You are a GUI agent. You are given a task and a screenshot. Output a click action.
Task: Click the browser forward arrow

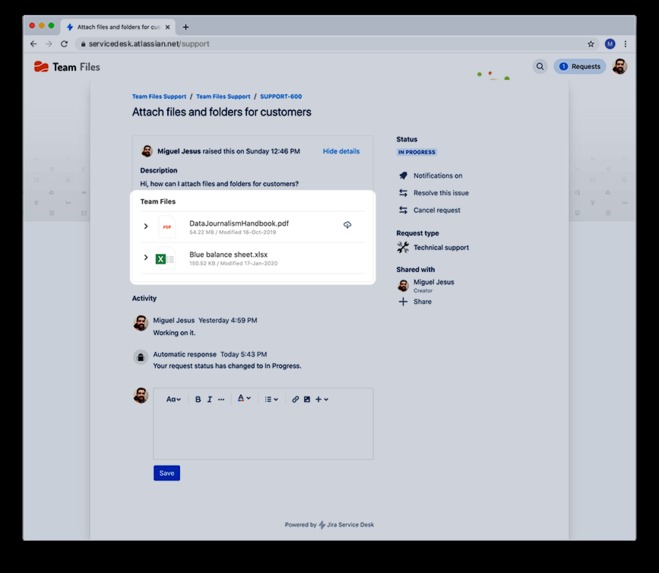tap(49, 44)
